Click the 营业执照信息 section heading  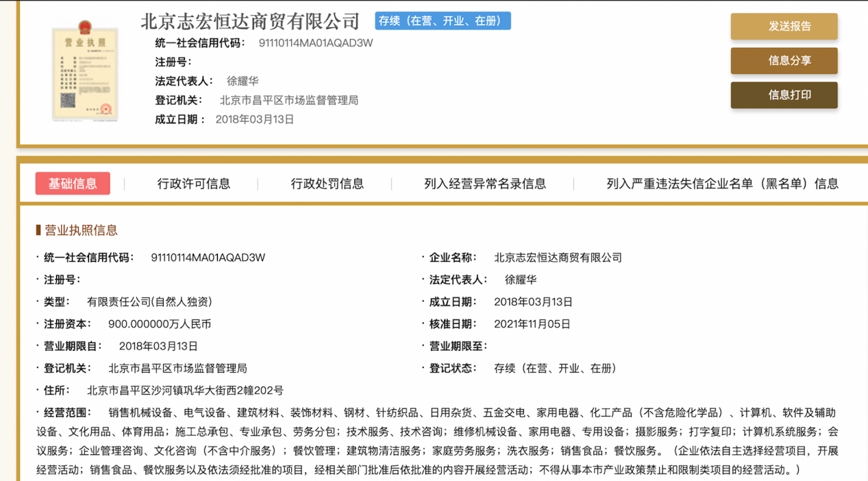coord(81,230)
